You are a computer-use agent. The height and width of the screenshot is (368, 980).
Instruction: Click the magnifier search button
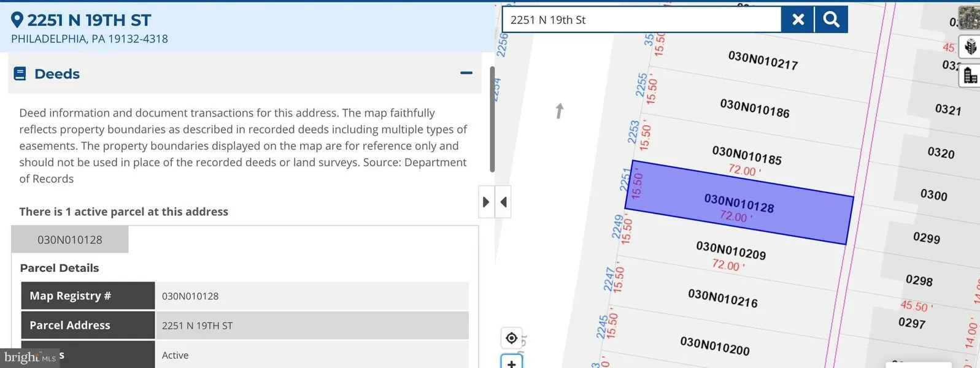click(831, 20)
